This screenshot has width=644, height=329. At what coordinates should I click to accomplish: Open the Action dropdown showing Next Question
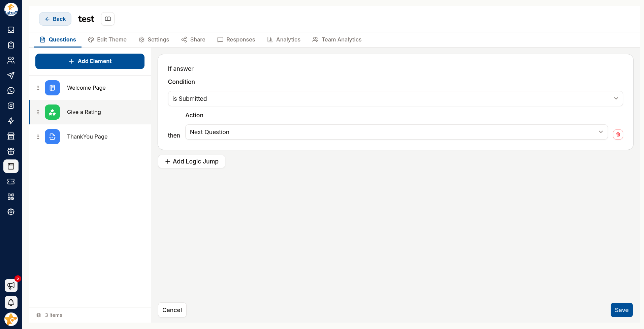pos(396,132)
